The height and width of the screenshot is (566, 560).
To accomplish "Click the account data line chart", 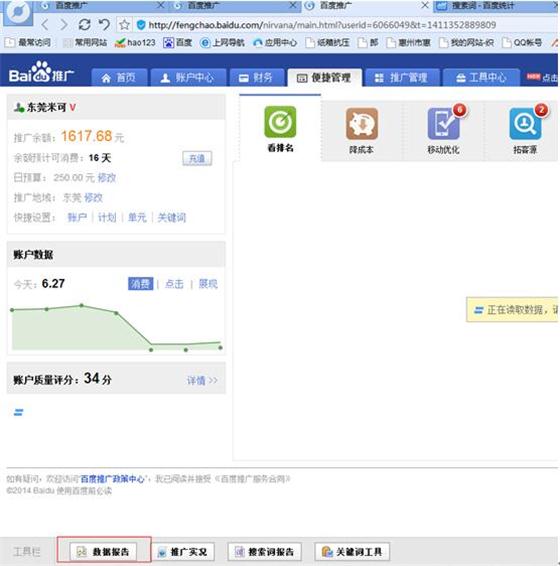I will point(116,327).
